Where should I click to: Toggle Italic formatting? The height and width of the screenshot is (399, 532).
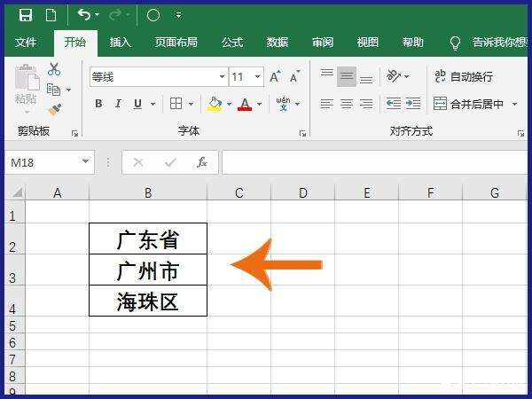(118, 104)
